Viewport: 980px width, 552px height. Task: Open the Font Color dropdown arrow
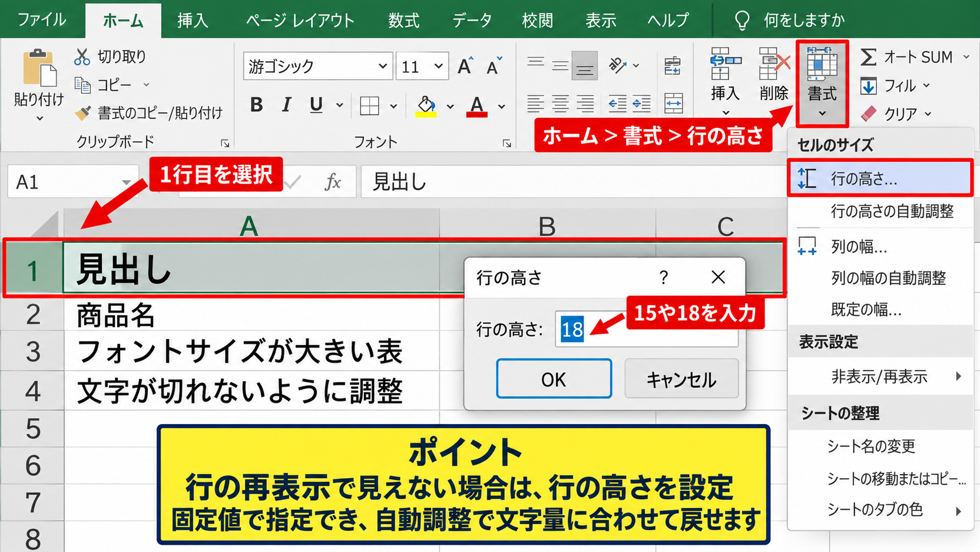(502, 106)
